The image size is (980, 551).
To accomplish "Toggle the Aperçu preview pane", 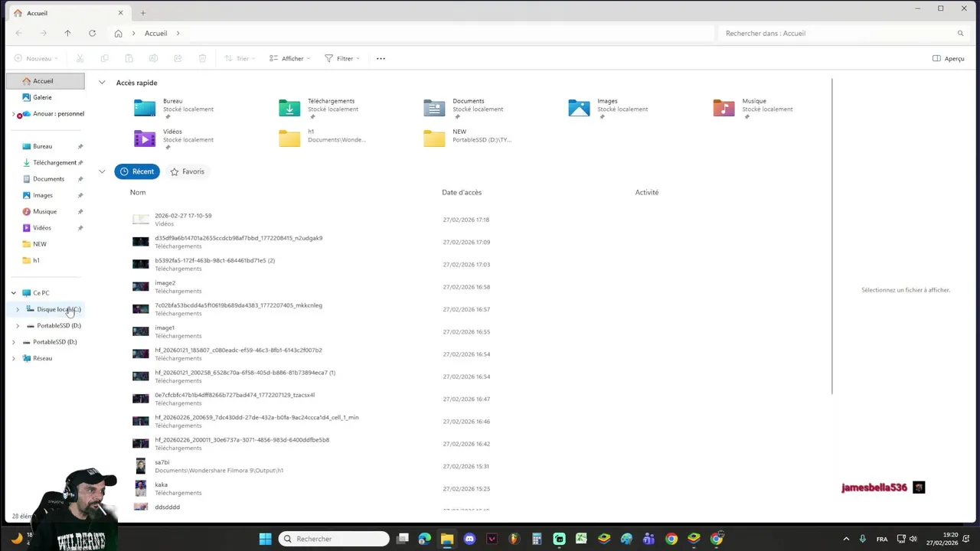I will pyautogui.click(x=948, y=58).
